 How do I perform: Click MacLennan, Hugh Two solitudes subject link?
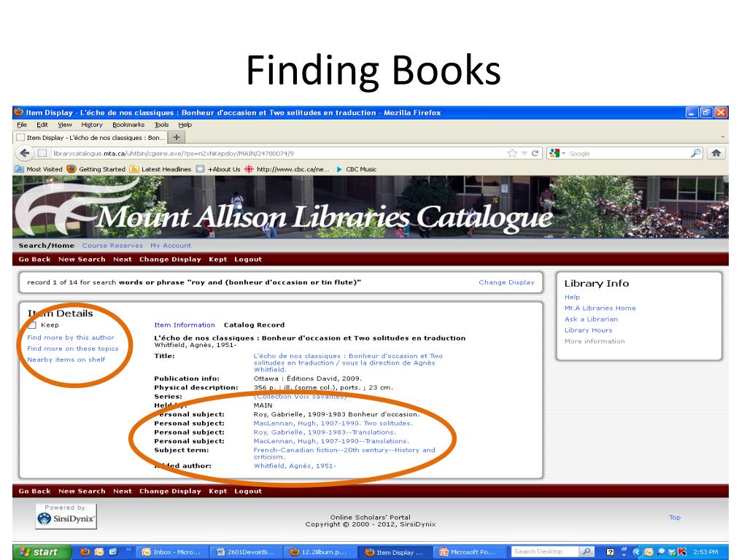[x=333, y=424]
